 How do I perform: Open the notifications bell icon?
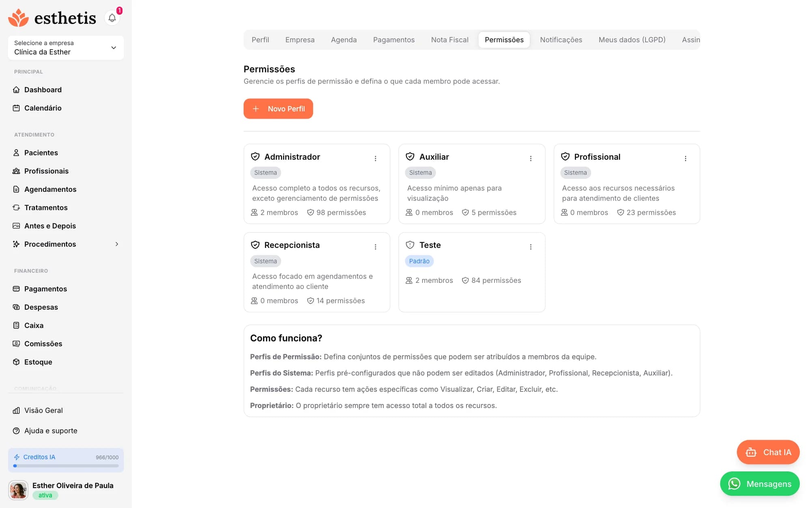pyautogui.click(x=112, y=18)
